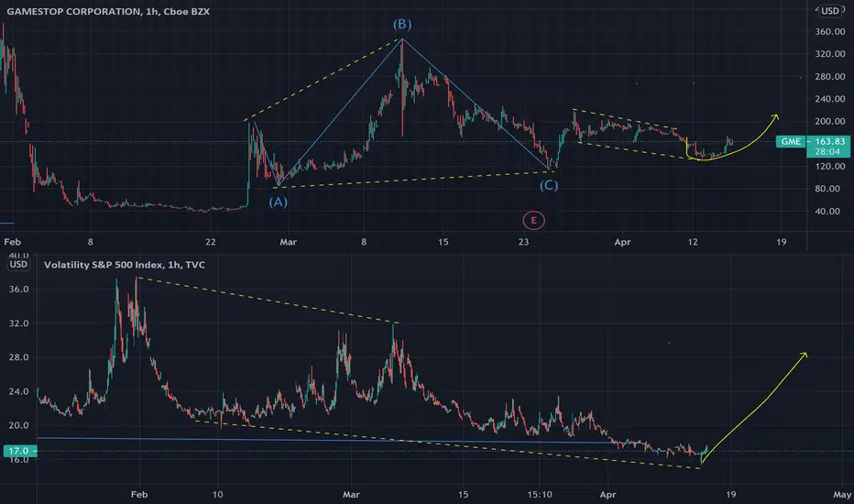Click the 240.00 price axis label
854x504 pixels.
pyautogui.click(x=830, y=99)
